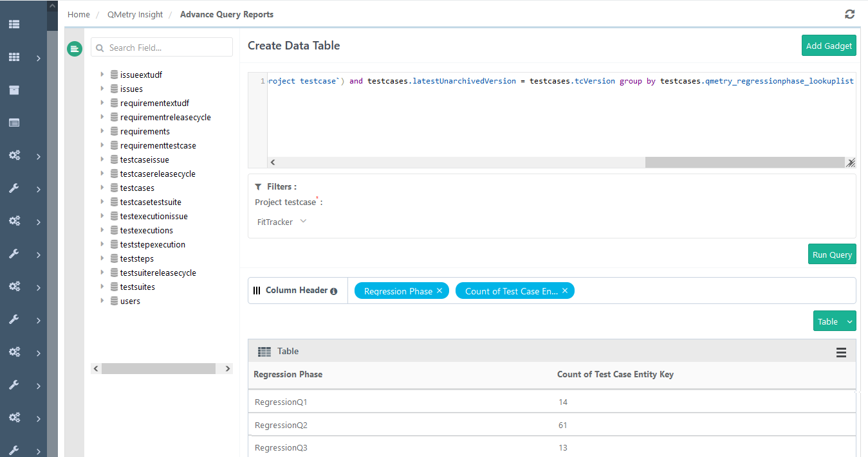Open the table layout icon in left sidebar
The image size is (868, 457).
(x=14, y=123)
